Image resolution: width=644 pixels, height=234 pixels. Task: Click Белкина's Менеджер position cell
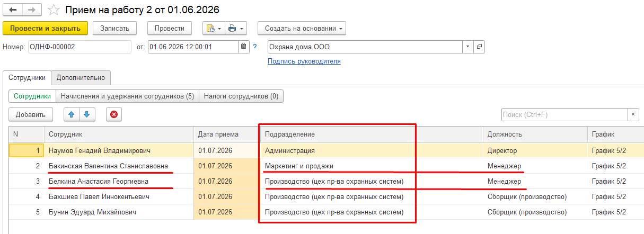(x=535, y=182)
